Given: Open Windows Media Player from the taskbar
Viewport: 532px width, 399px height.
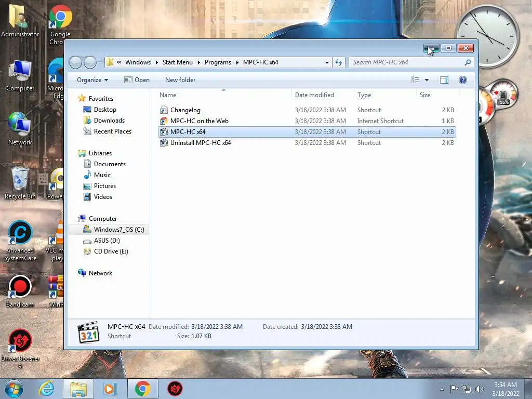Looking at the screenshot, I should pos(109,389).
